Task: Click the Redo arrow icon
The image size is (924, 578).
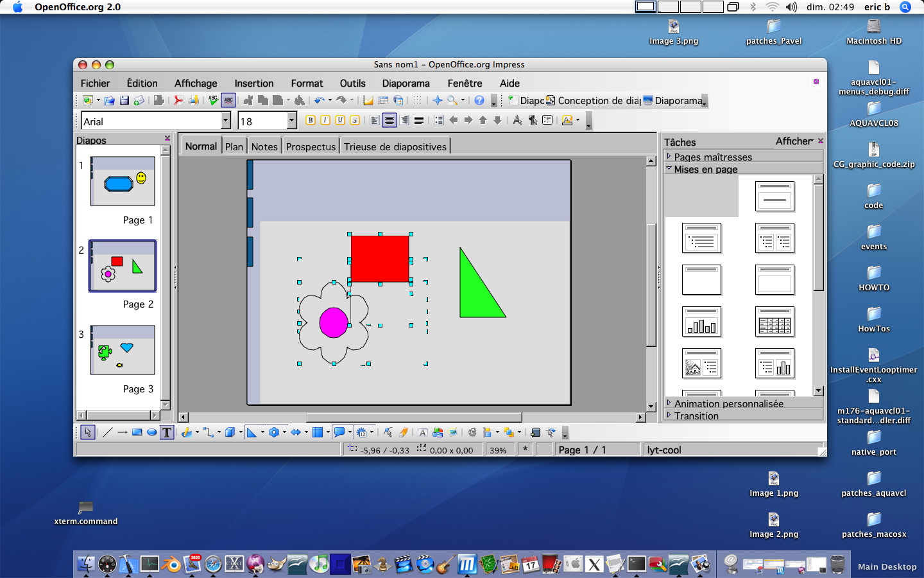Action: [x=341, y=101]
